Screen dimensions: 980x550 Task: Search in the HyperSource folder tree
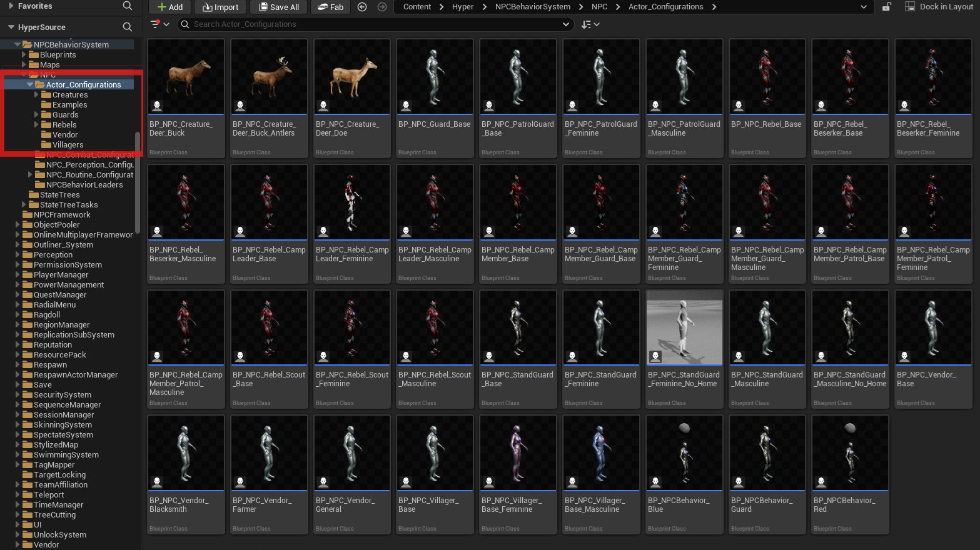pyautogui.click(x=128, y=27)
